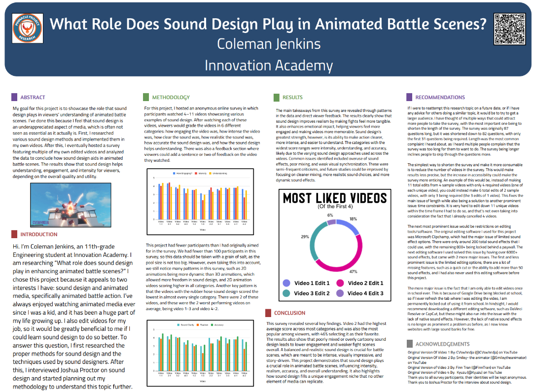This screenshot has height=392, width=533.
Task: Click the sound clarity realism accuracy bar chart
Action: click(200, 353)
